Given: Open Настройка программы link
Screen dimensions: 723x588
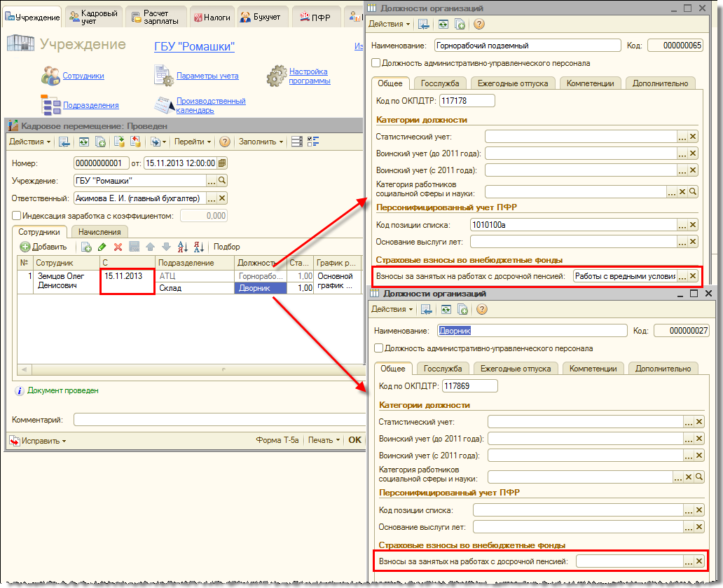Looking at the screenshot, I should [310, 76].
